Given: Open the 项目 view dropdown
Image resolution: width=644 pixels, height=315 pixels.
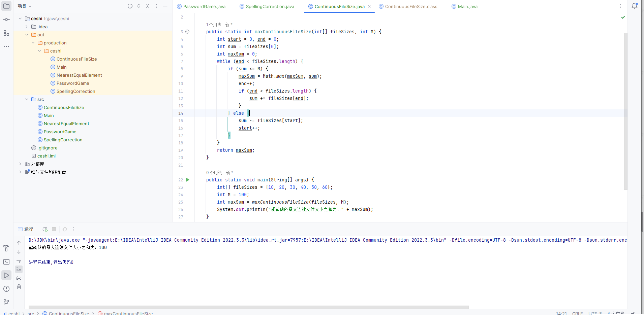Looking at the screenshot, I should tap(24, 6).
